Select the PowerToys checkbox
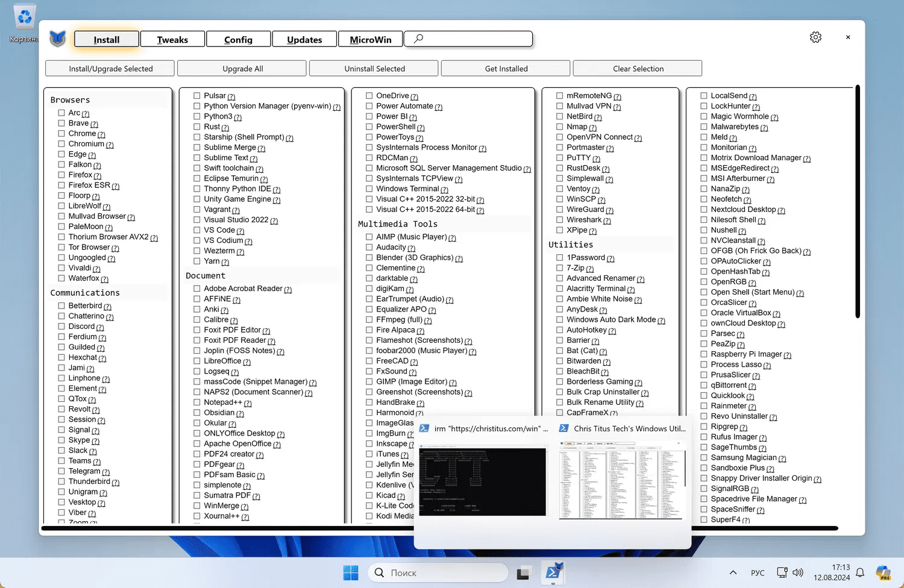Image resolution: width=904 pixels, height=588 pixels. pyautogui.click(x=369, y=137)
